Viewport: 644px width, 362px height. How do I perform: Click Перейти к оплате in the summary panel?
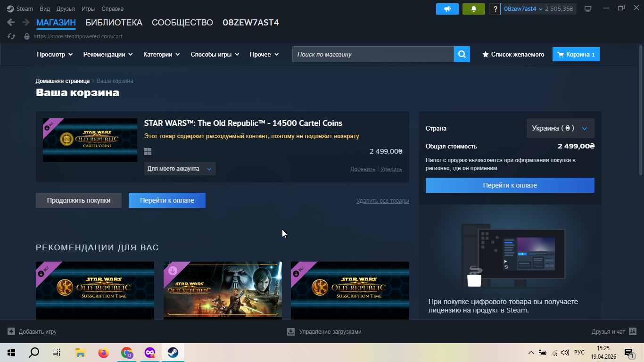point(510,185)
